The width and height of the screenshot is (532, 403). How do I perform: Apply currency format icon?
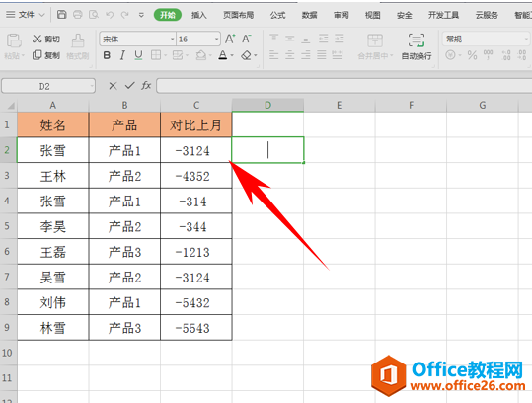(x=450, y=55)
